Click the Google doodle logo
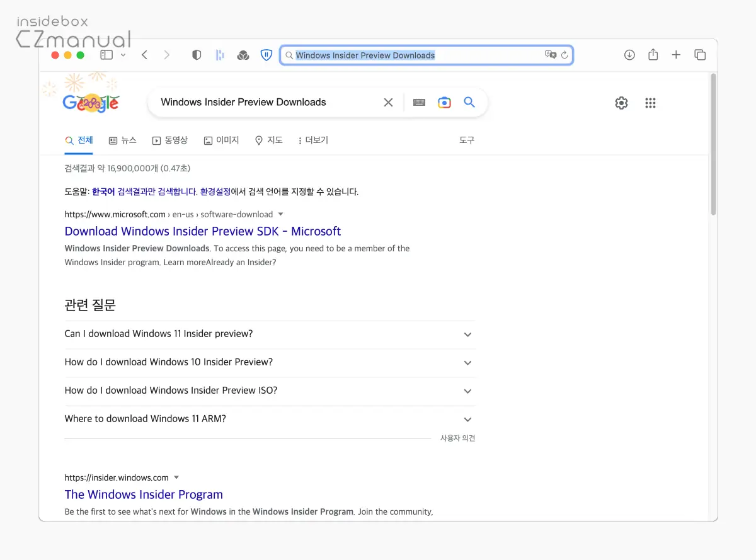Viewport: 756px width, 560px height. [91, 102]
